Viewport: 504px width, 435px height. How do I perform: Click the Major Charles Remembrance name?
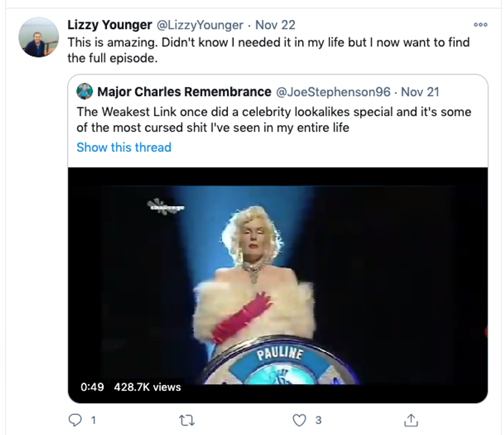coord(184,92)
